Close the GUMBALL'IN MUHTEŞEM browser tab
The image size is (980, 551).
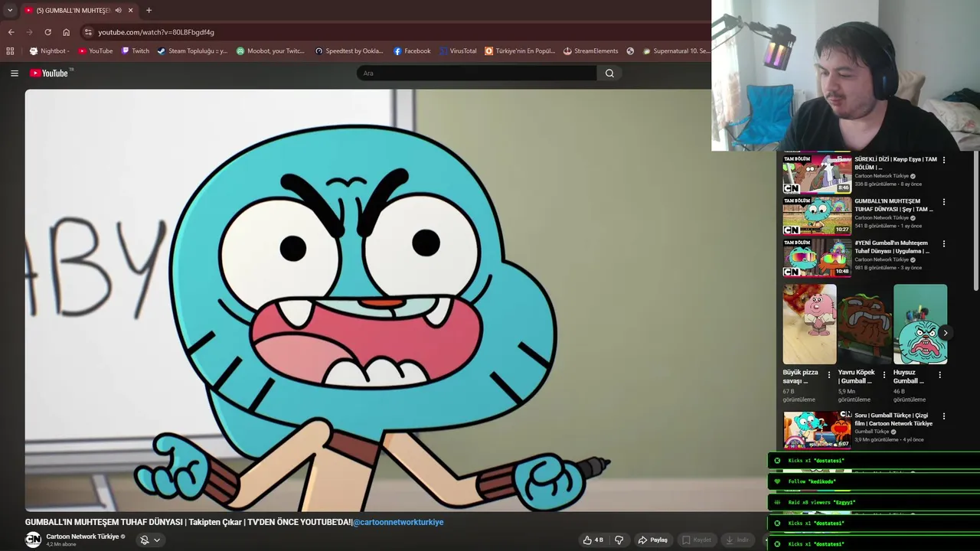coord(130,10)
